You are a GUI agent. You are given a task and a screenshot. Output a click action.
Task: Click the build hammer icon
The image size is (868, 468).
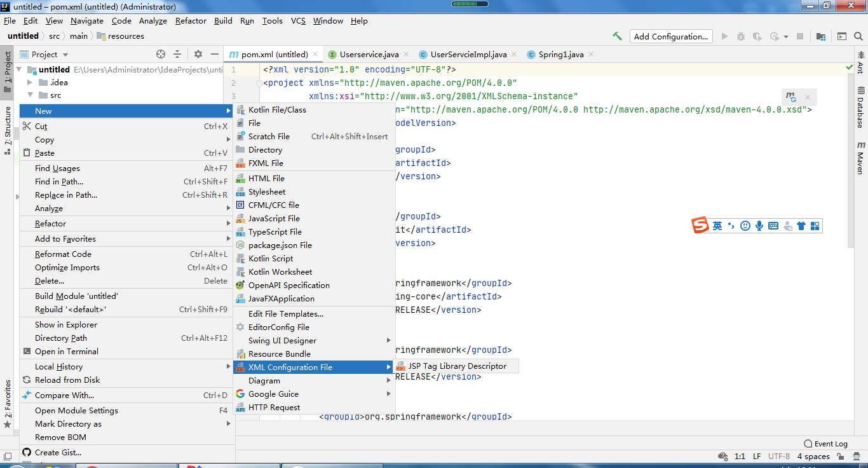pos(617,36)
